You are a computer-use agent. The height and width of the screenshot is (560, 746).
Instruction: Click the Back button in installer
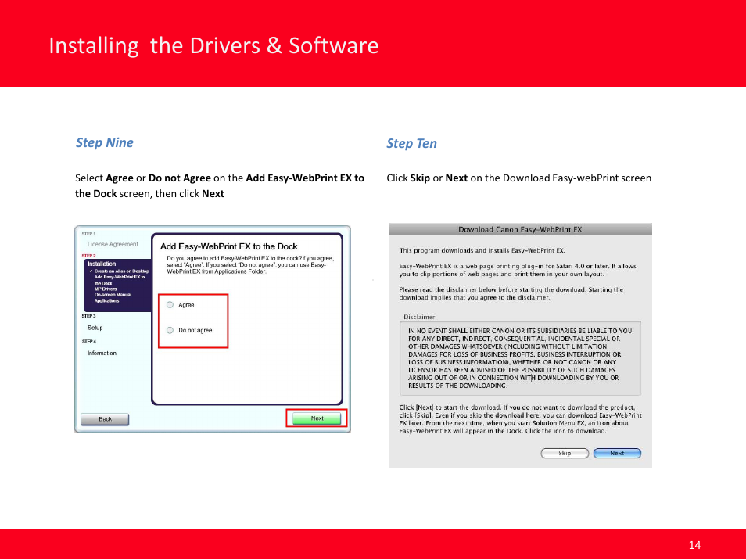pos(105,419)
